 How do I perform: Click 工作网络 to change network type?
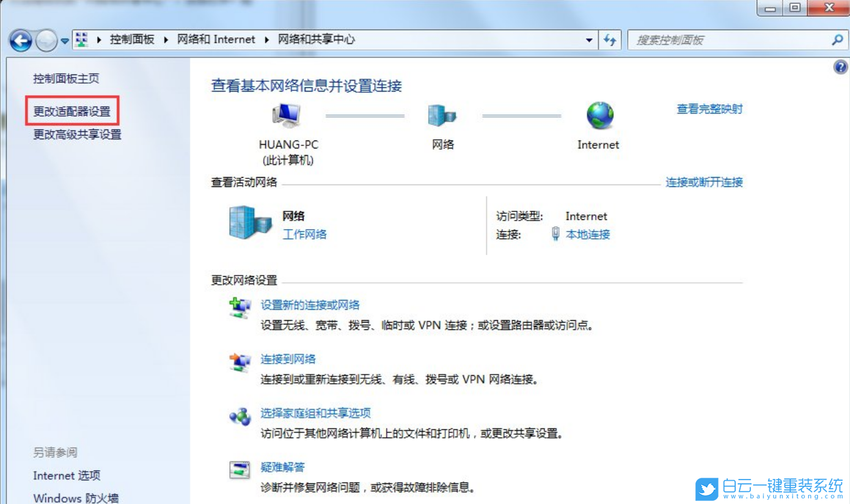coord(304,234)
